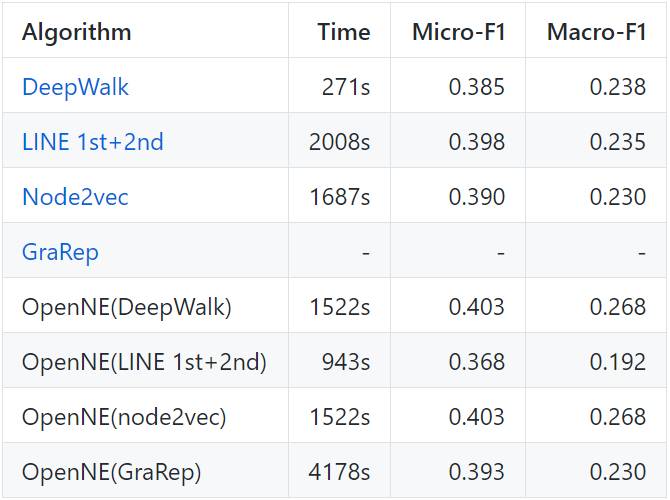Select the 0.385 Micro-F1 value
This screenshot has width=670, height=500.
[x=477, y=87]
